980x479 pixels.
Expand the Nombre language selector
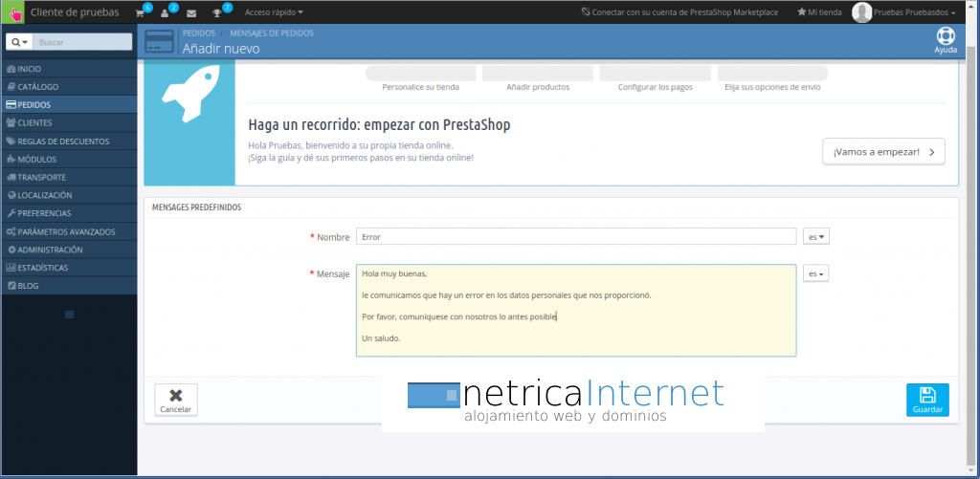(816, 236)
